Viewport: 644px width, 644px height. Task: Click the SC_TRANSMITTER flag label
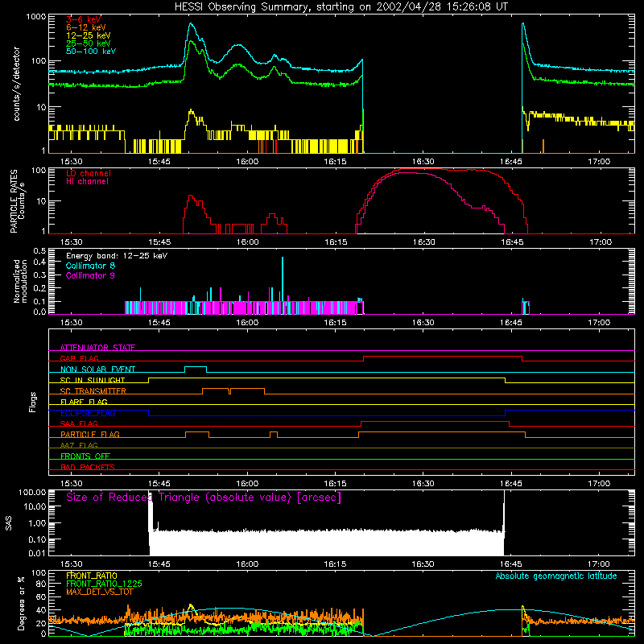(x=93, y=391)
